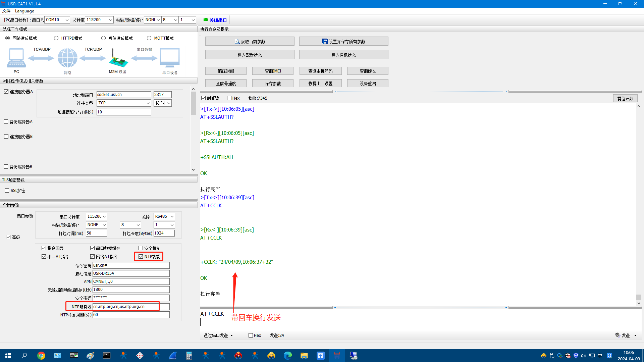
Task: Click the 设置并保存所有参数 save icon button
Action: (343, 42)
